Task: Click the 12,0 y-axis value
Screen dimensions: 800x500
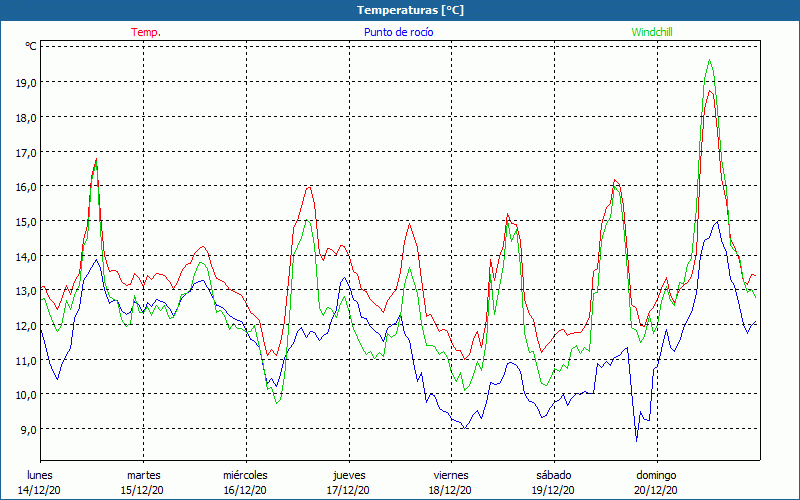Action: click(26, 326)
